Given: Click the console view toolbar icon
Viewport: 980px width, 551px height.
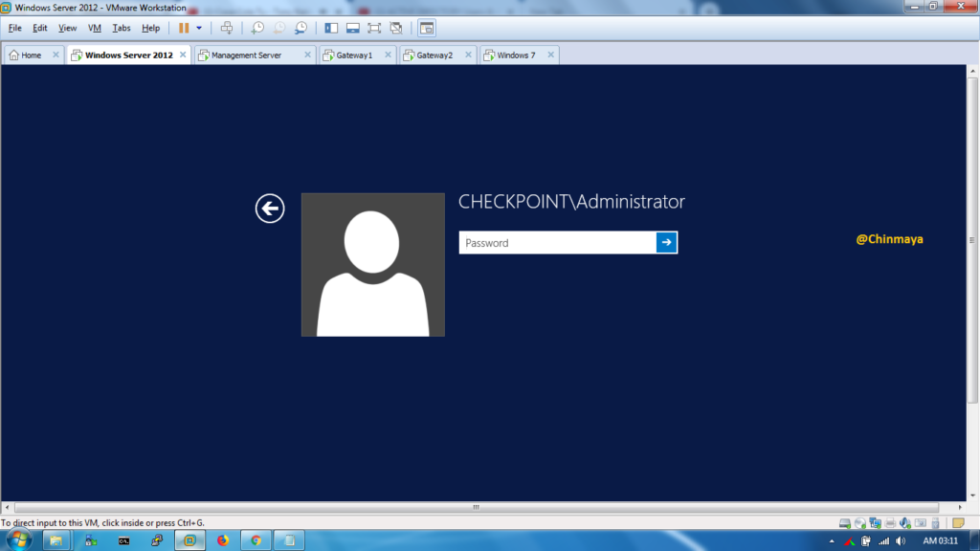Looking at the screenshot, I should click(426, 28).
